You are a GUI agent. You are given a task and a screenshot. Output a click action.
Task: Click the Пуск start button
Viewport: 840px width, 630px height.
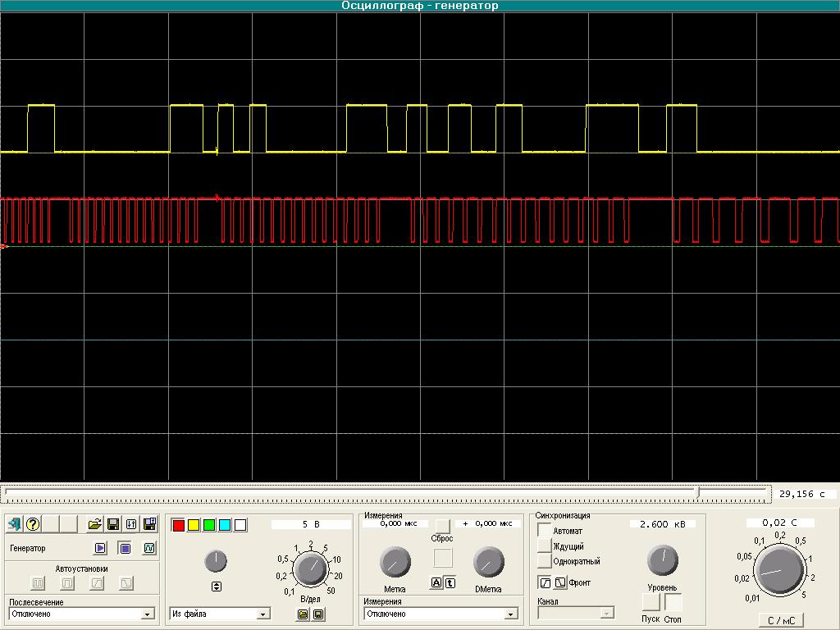click(651, 602)
